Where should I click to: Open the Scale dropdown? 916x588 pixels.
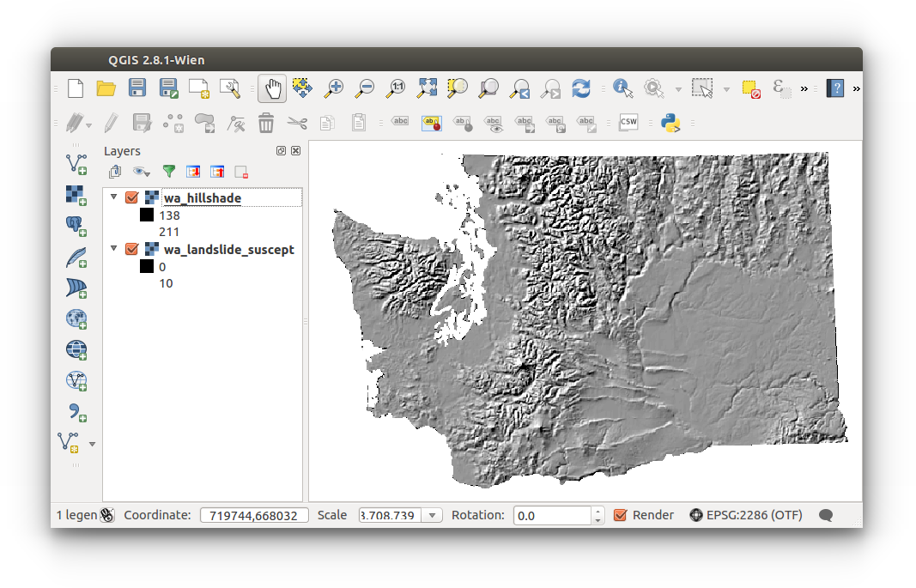[434, 515]
